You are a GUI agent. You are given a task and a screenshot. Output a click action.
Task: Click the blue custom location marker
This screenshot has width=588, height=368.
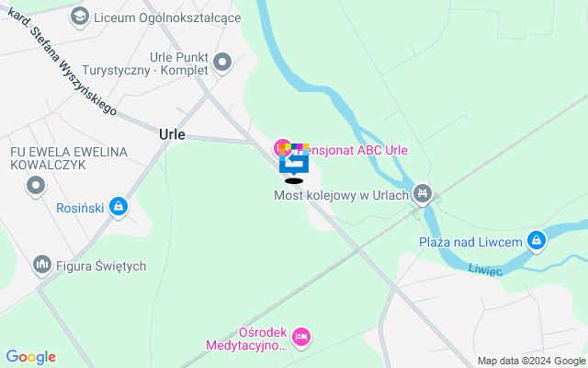[294, 159]
